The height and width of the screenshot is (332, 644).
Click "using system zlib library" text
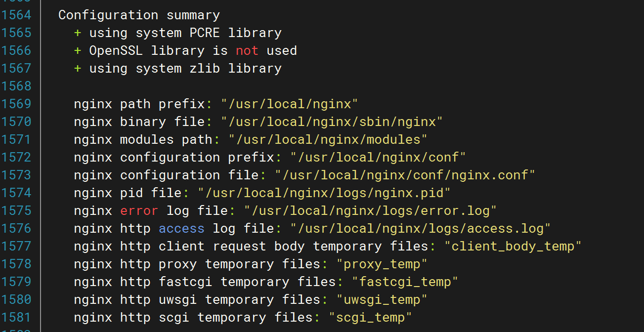click(185, 69)
